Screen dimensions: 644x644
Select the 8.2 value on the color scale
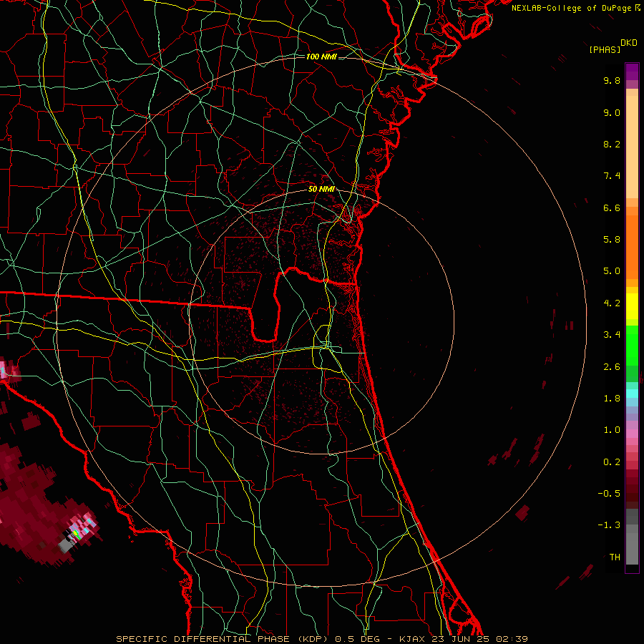tap(612, 144)
